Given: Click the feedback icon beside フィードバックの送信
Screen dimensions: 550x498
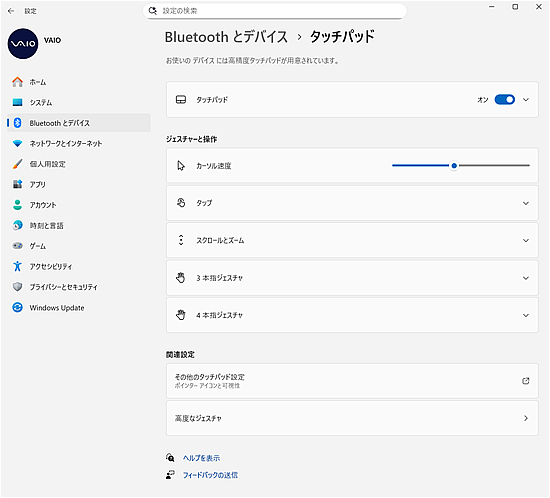Looking at the screenshot, I should tap(170, 475).
